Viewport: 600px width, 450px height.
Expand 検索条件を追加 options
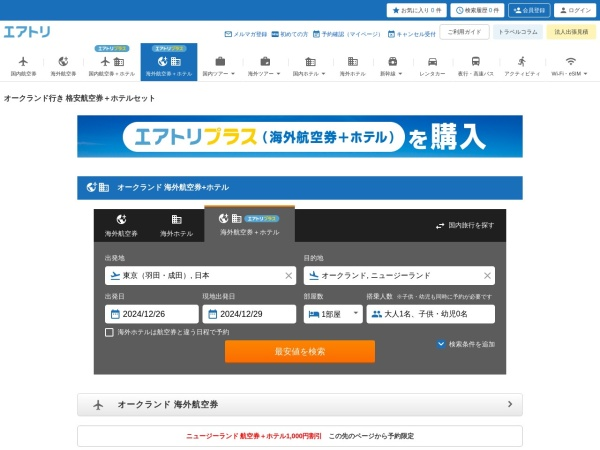click(x=466, y=344)
